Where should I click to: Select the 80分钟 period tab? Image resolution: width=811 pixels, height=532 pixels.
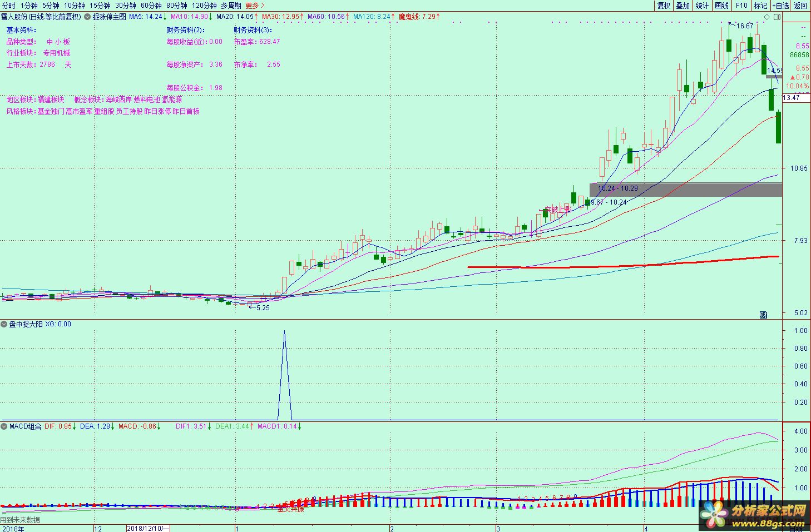coord(177,6)
